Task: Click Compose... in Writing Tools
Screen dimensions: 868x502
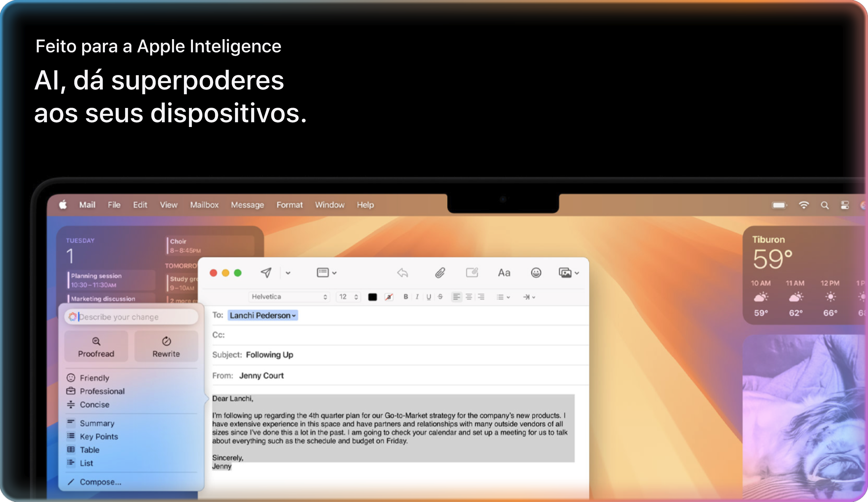Action: [94, 482]
